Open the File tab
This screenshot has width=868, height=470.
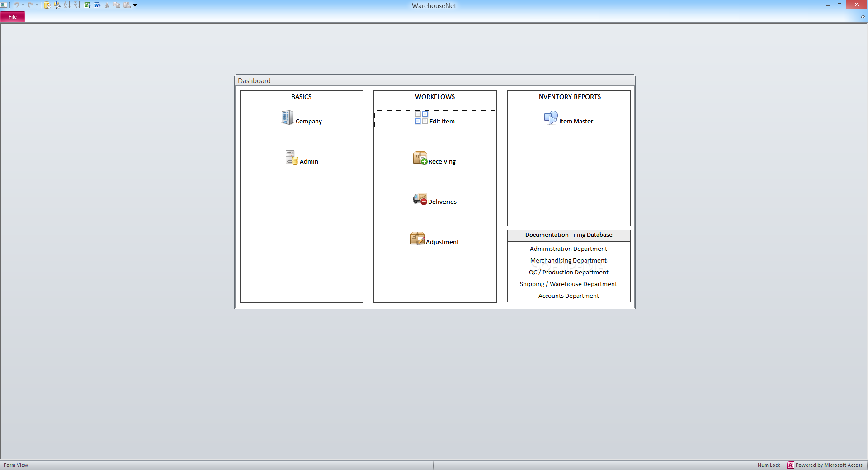pos(13,17)
